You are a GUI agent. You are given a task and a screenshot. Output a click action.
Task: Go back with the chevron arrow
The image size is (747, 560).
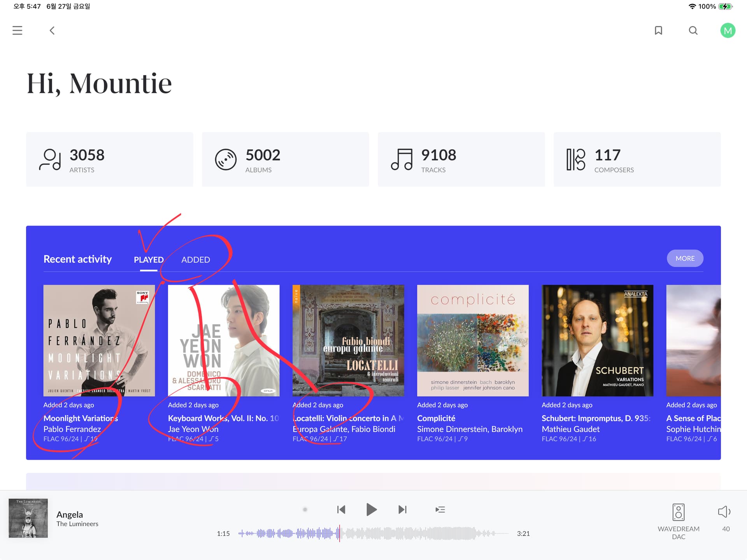(52, 30)
